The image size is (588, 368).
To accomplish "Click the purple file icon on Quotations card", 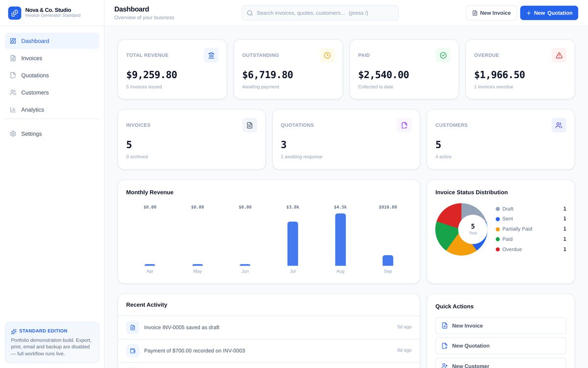I will (404, 125).
